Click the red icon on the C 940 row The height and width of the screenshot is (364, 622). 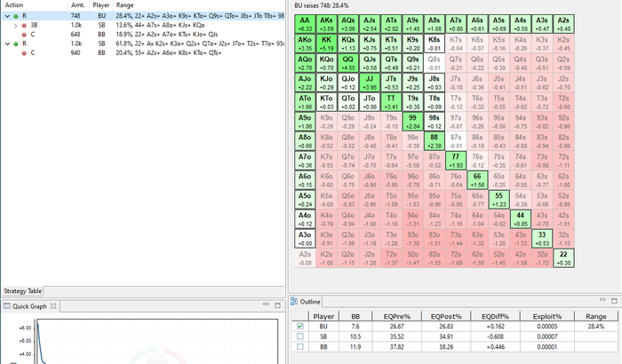24,53
